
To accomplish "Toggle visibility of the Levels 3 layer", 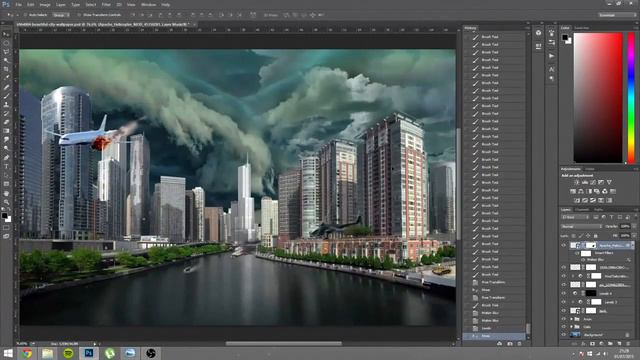I will (x=564, y=302).
